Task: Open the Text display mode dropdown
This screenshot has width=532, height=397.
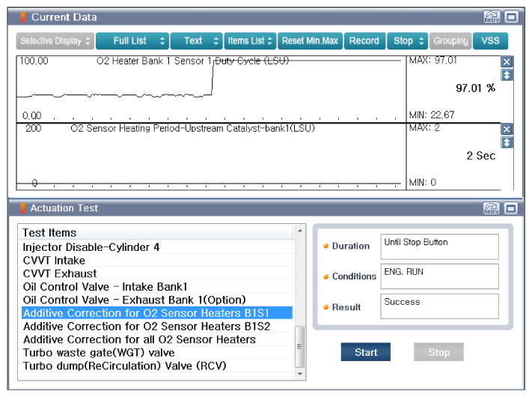Action: [196, 41]
